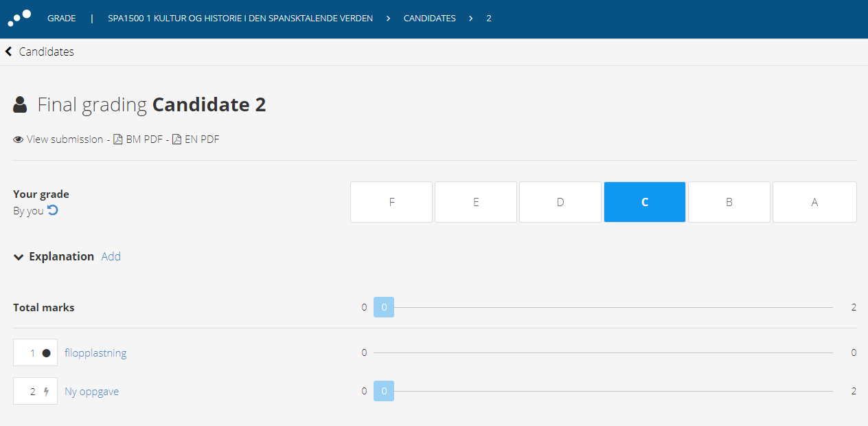
Task: Select grade D
Action: [560, 202]
